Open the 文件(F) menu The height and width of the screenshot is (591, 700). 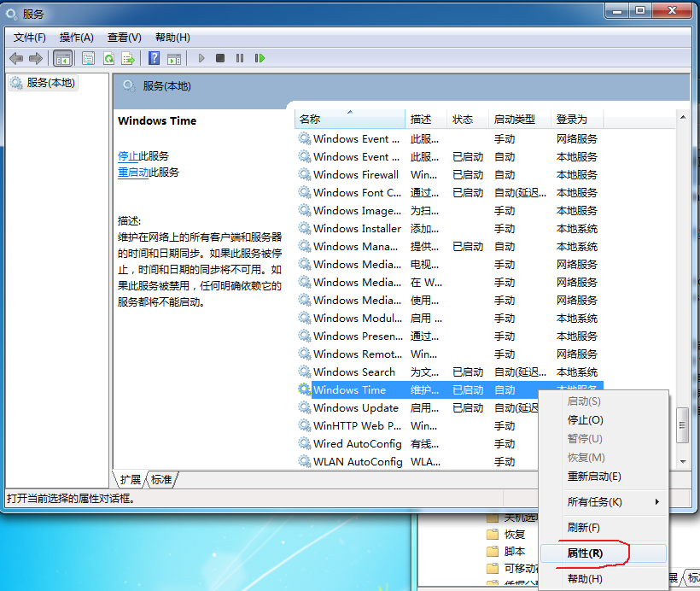coord(30,38)
